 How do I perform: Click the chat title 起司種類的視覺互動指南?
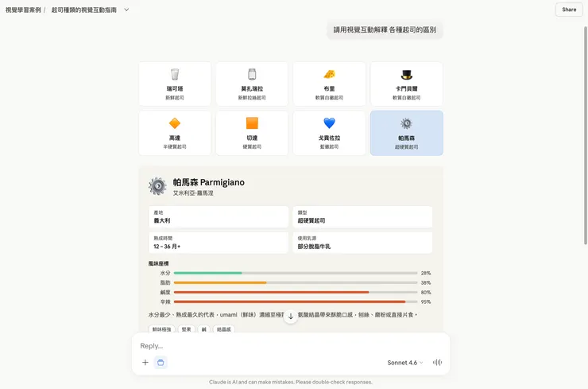tap(84, 10)
